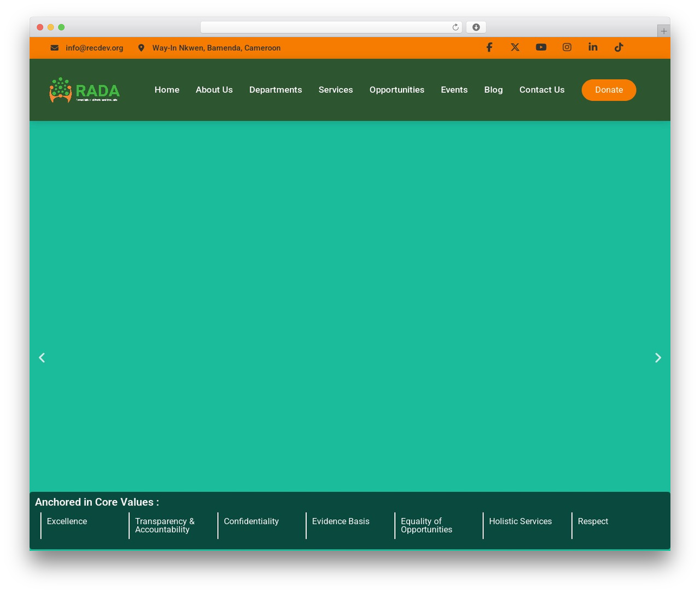Select Equality of Opportunities value
This screenshot has width=700, height=593.
[427, 525]
